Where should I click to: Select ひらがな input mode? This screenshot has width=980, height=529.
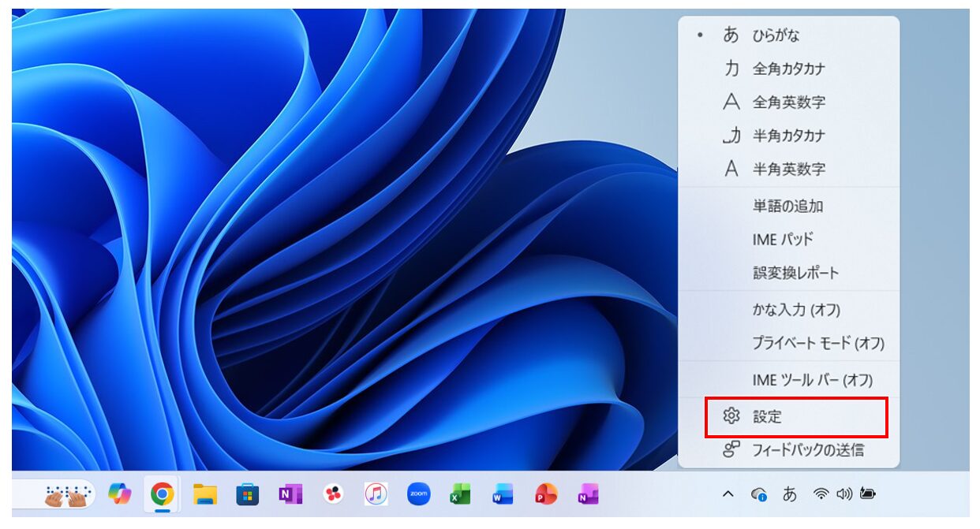pyautogui.click(x=775, y=35)
